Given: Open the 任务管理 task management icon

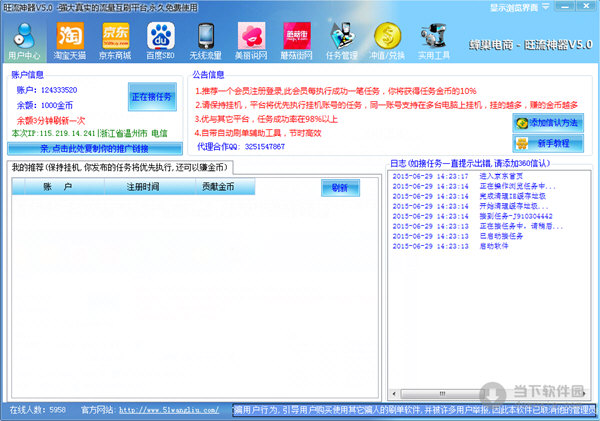Looking at the screenshot, I should (x=342, y=41).
